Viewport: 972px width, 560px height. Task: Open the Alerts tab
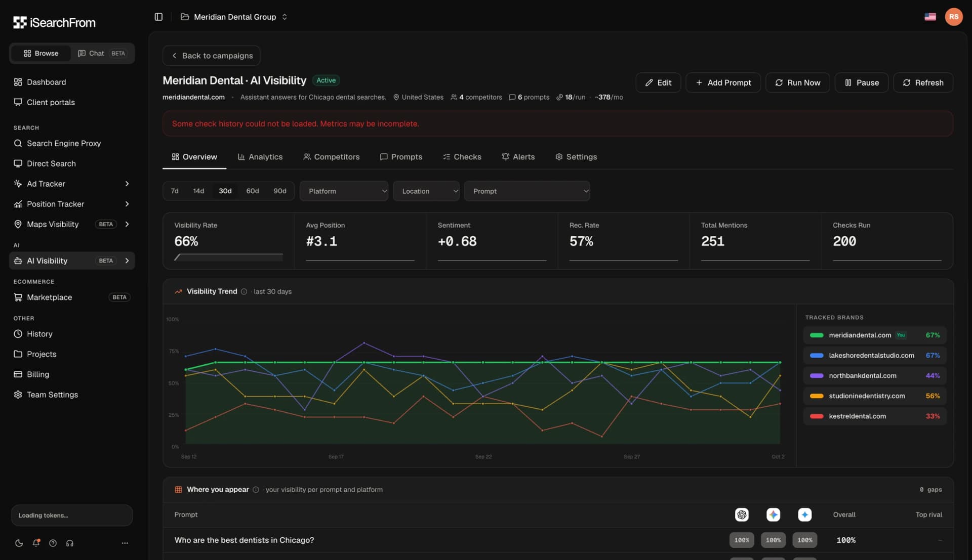click(x=518, y=157)
